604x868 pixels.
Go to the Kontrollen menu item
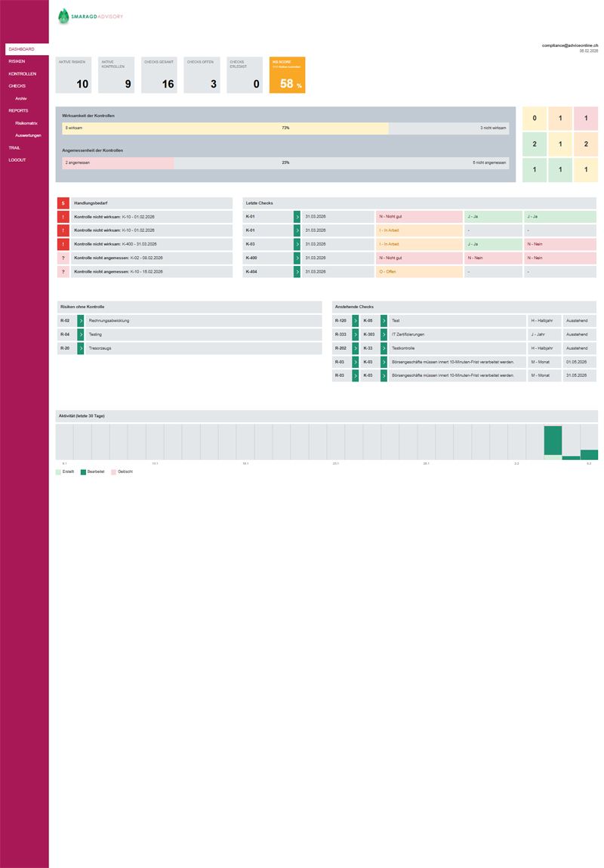[22, 74]
